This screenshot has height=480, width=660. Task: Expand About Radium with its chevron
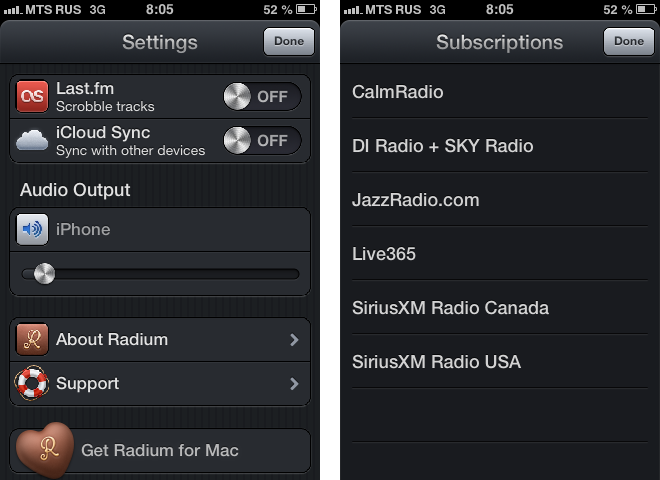coord(294,340)
